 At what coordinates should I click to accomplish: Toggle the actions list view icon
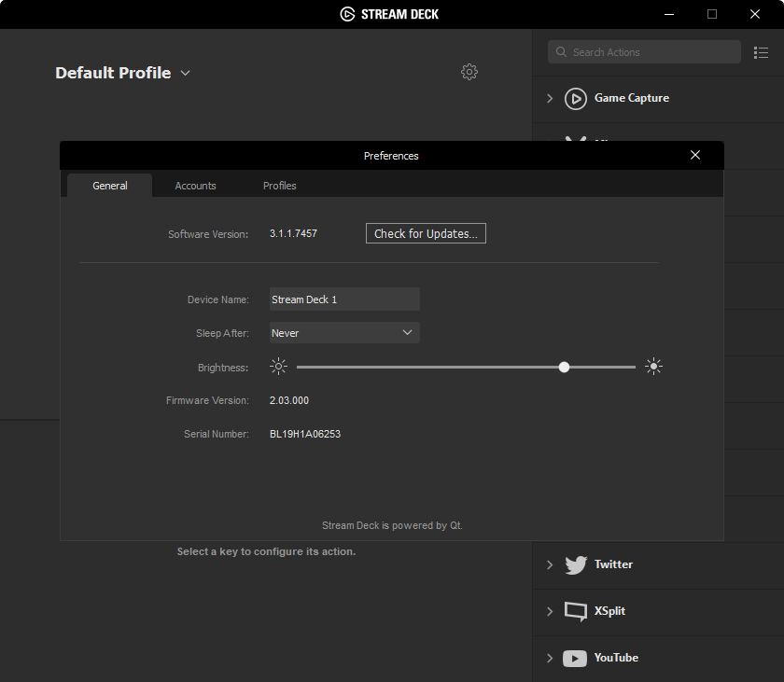pos(761,52)
